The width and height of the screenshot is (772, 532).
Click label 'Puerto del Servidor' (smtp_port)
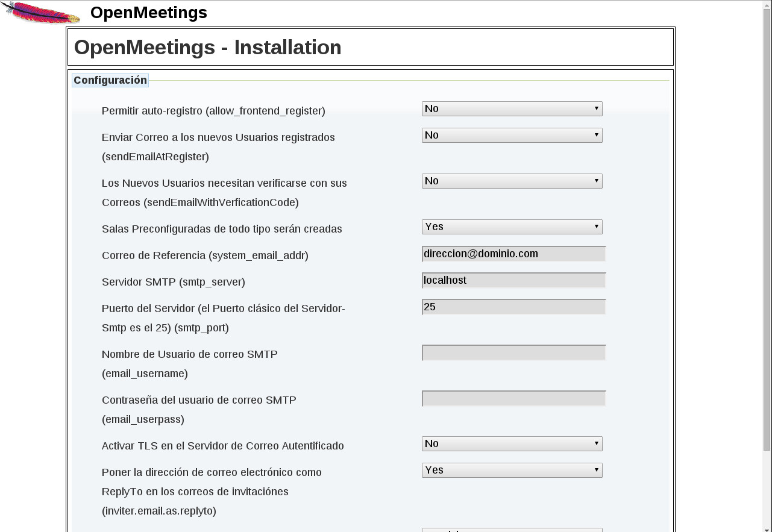tap(224, 318)
